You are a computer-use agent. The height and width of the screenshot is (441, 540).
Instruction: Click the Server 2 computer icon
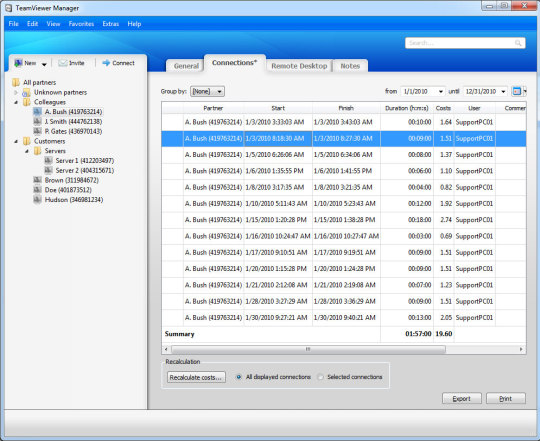(x=49, y=170)
